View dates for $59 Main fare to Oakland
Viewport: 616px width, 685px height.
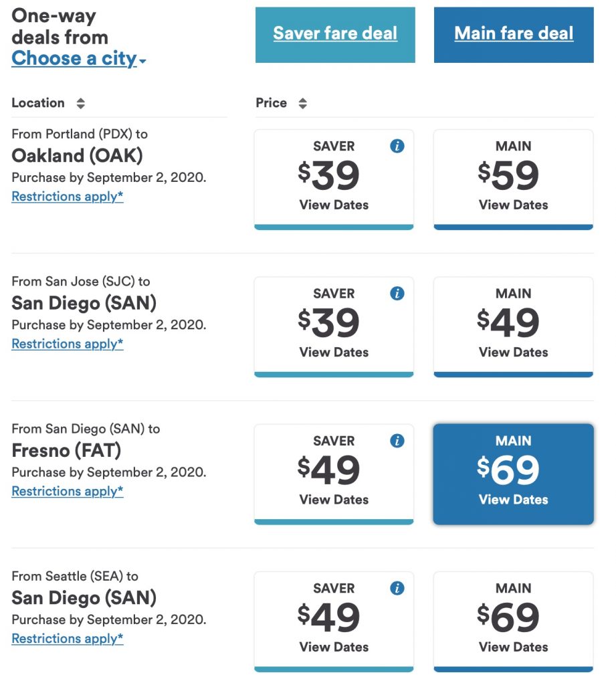pyautogui.click(x=513, y=205)
